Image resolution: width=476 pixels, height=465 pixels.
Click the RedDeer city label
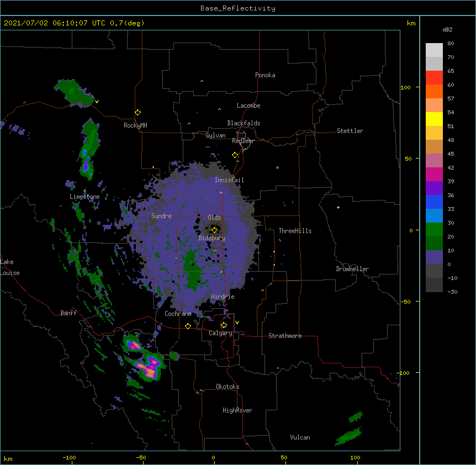coord(243,141)
